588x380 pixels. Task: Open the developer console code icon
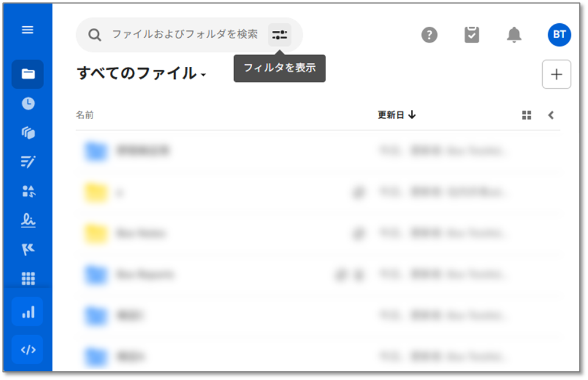(x=28, y=350)
